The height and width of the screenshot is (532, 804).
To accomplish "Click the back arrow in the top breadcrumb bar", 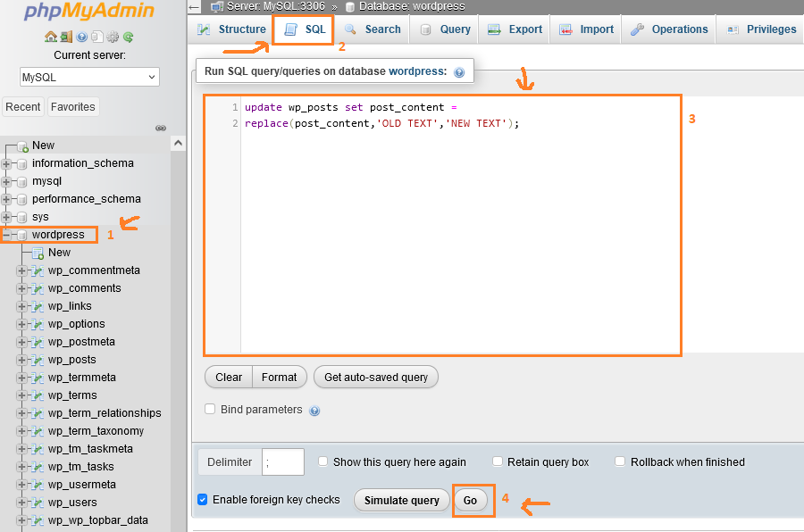I will coord(194,6).
